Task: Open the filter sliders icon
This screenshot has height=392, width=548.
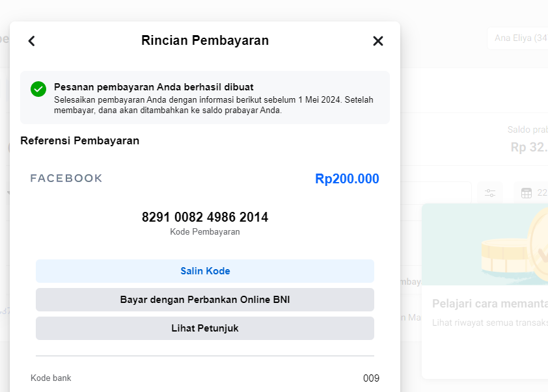Action: pyautogui.click(x=490, y=192)
